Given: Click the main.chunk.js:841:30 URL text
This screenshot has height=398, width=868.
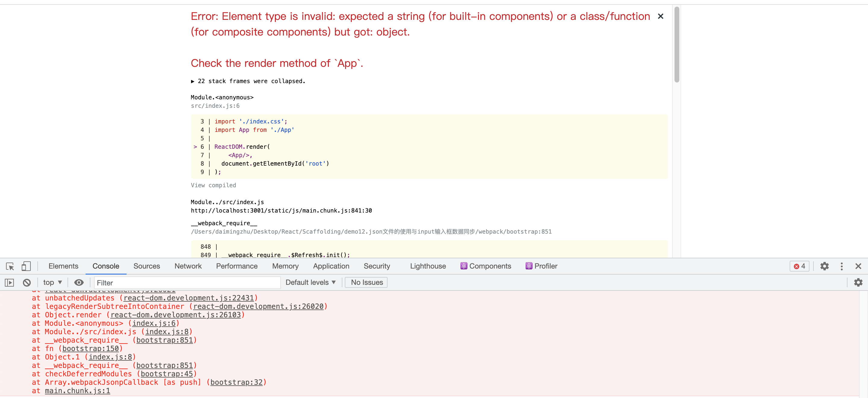Looking at the screenshot, I should tap(281, 210).
